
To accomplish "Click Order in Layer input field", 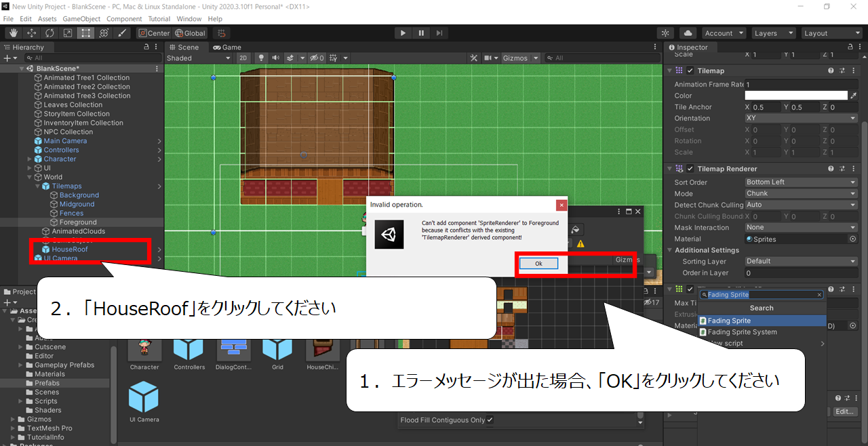I will (x=801, y=272).
